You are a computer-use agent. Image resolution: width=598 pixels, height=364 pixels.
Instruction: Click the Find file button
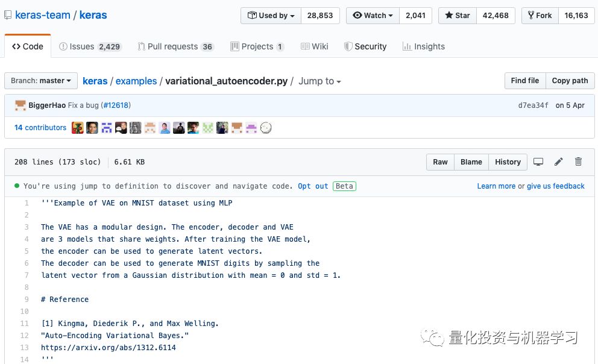pos(525,81)
